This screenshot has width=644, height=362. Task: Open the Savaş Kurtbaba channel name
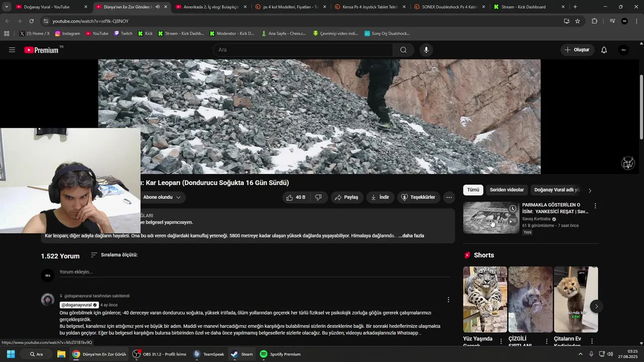pos(536,219)
